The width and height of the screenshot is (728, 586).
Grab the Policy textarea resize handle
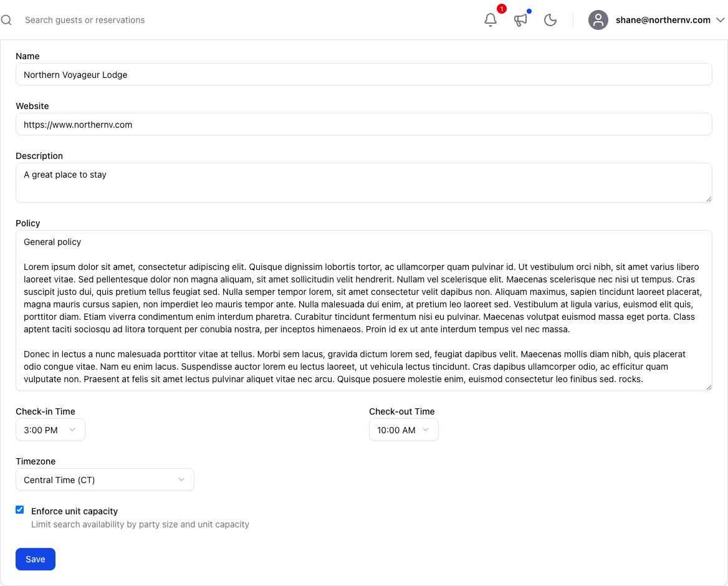coord(709,387)
